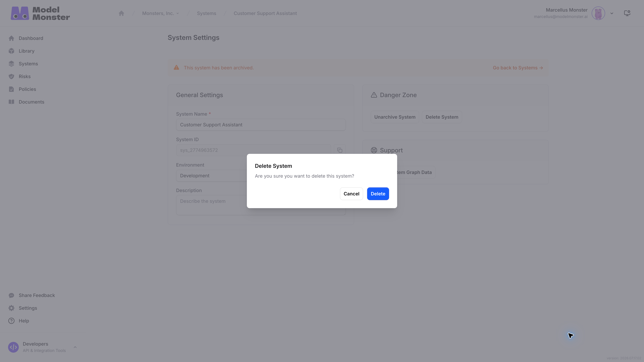
Task: Click the Documents book icon
Action: [11, 102]
